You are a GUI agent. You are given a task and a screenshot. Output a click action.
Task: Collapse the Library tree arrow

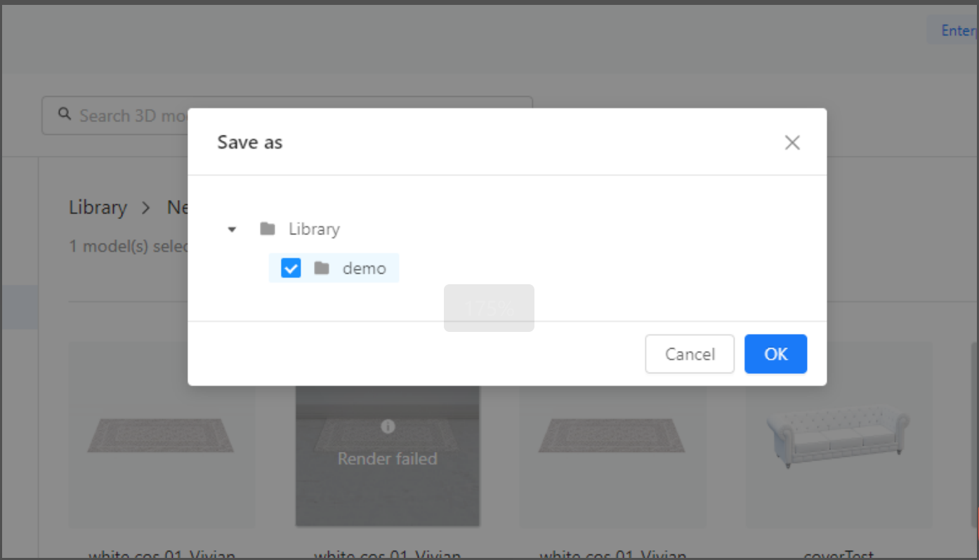[x=232, y=229]
